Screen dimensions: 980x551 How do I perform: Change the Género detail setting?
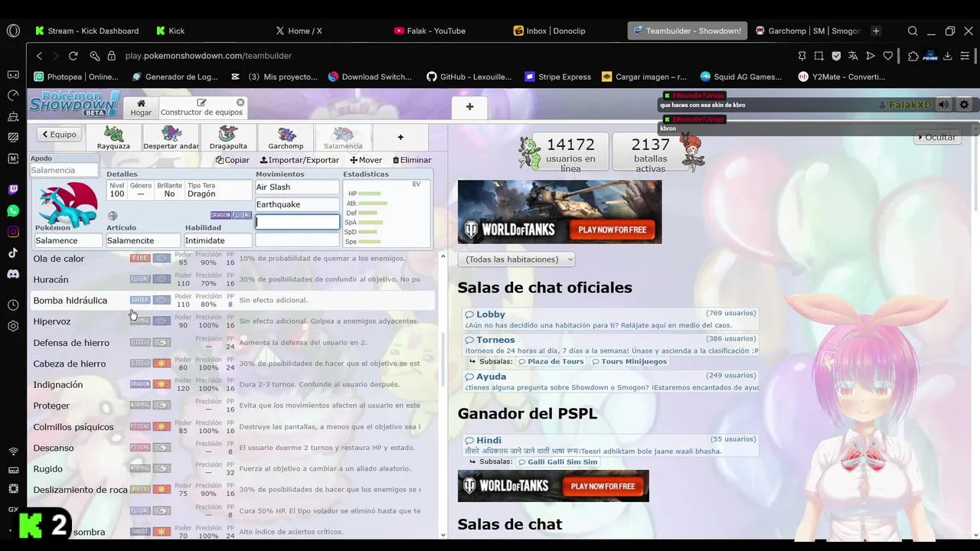tap(141, 190)
